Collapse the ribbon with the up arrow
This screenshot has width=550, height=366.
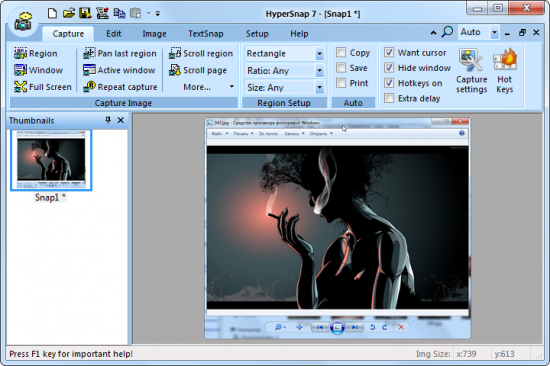click(x=434, y=33)
